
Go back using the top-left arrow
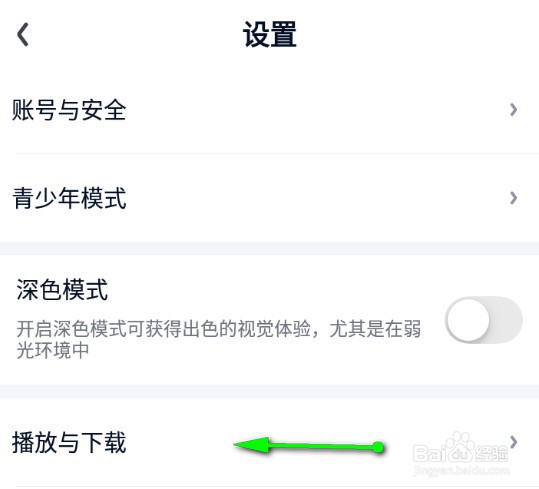[23, 34]
